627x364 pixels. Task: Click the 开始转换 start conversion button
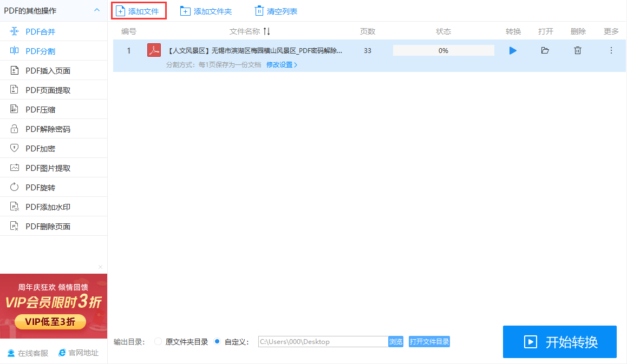point(560,342)
